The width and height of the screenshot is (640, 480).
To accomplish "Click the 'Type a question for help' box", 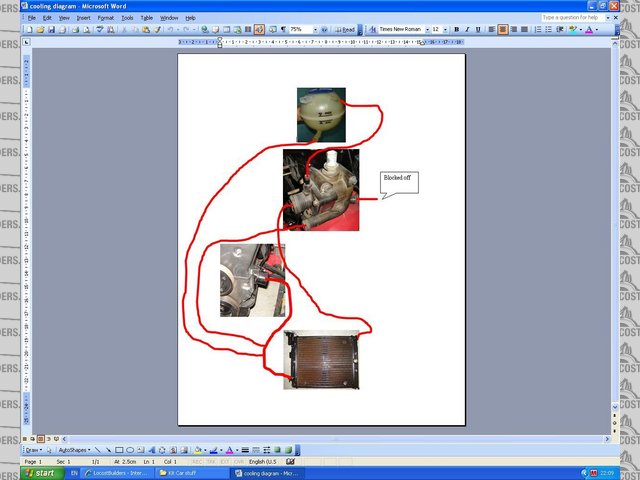I will coord(573,18).
